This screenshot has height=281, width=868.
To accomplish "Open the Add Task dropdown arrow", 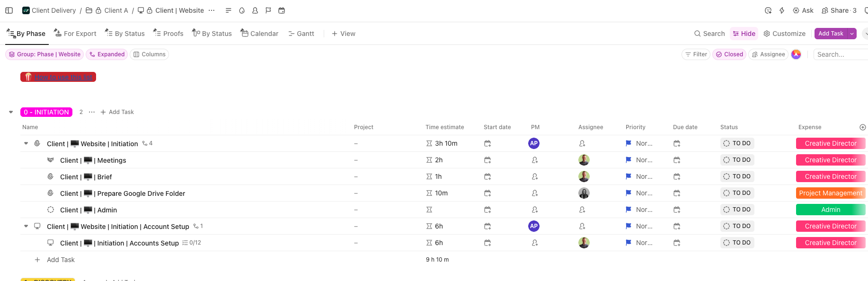I will pyautogui.click(x=852, y=34).
